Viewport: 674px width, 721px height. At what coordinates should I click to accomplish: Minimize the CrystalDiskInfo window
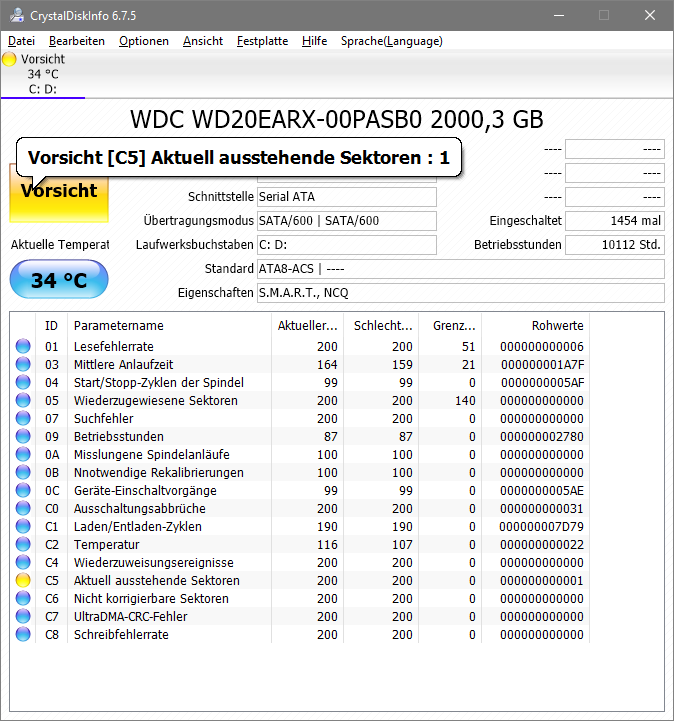click(559, 15)
